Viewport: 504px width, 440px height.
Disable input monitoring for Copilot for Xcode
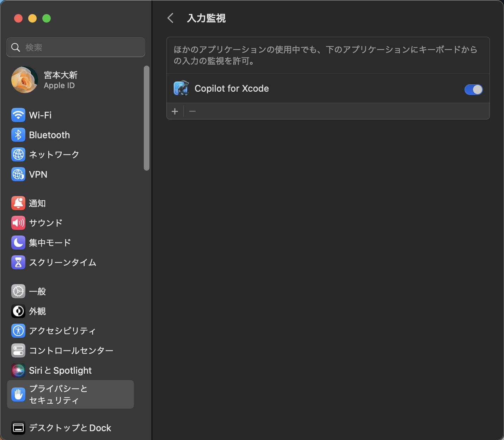(x=474, y=89)
